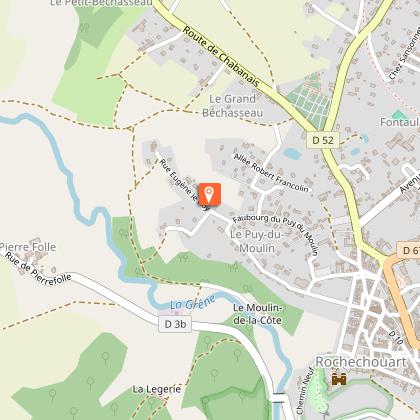Image resolution: width=420 pixels, height=420 pixels.
Task: Select the D 52 road shield
Action: [323, 140]
